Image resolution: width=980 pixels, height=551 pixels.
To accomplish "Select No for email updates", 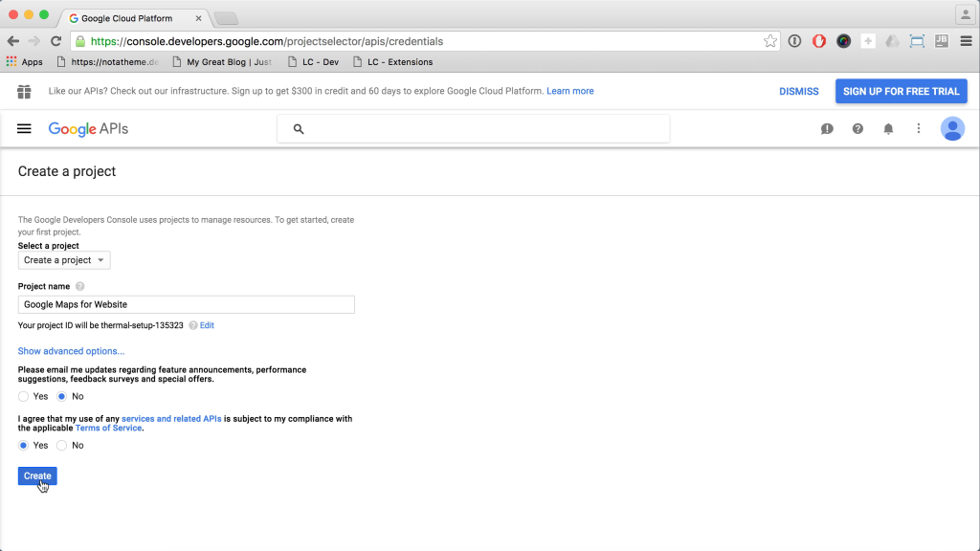I will tap(62, 396).
